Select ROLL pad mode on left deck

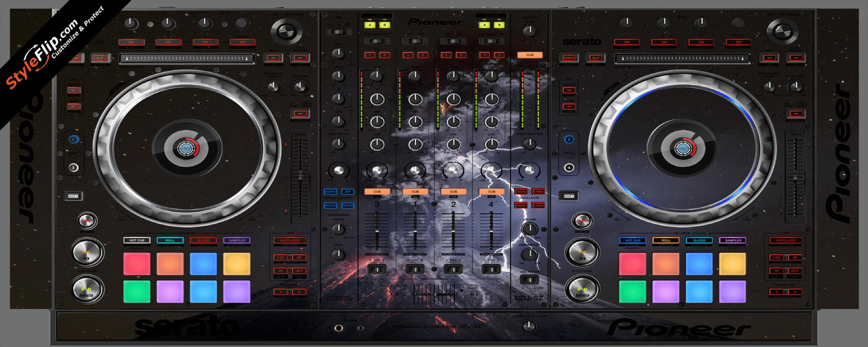170,240
